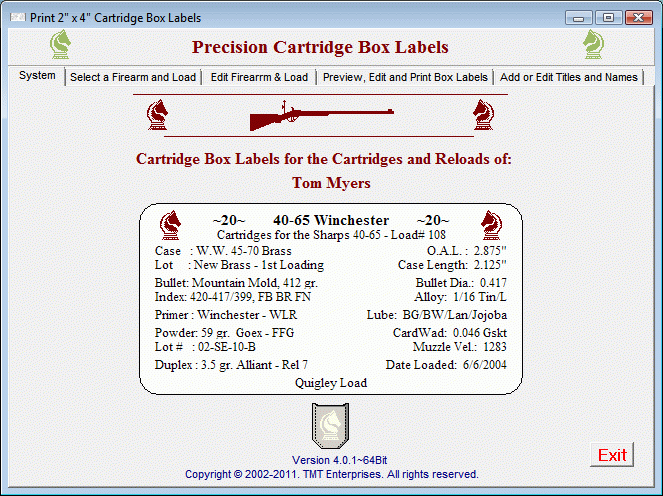The width and height of the screenshot is (663, 496).
Task: Click the Alloy: 1/16 Tin/L value
Action: pos(460,297)
